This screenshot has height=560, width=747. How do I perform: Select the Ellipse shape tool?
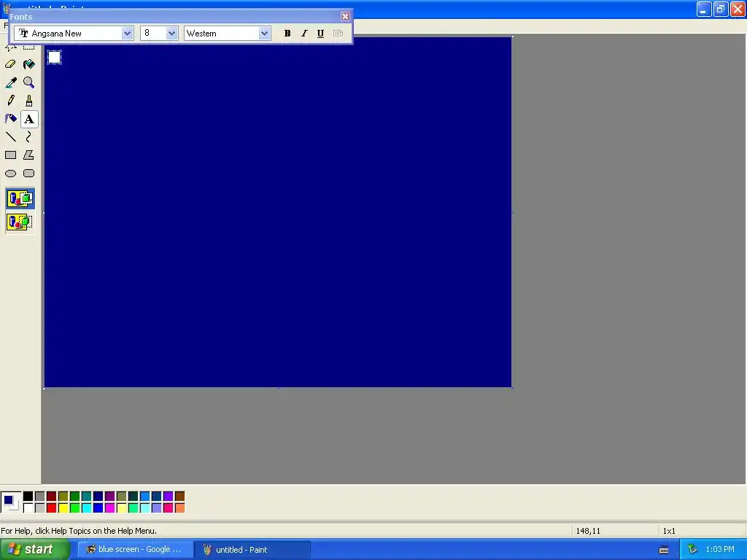point(10,174)
